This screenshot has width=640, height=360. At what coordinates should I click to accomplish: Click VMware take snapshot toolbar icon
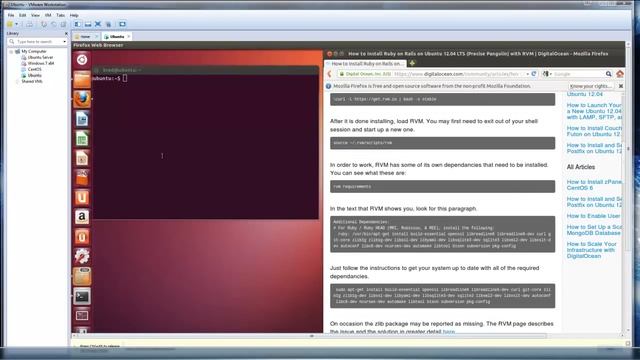(x=44, y=24)
